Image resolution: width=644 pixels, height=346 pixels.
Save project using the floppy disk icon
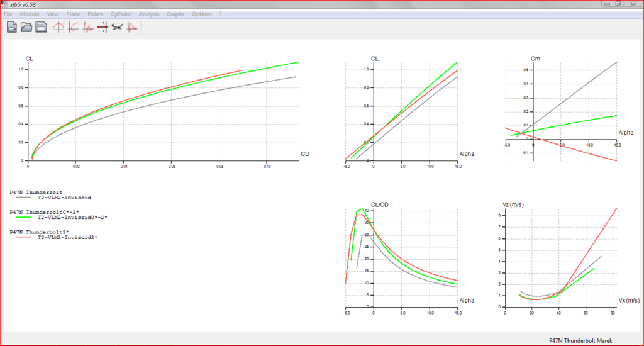coord(41,27)
